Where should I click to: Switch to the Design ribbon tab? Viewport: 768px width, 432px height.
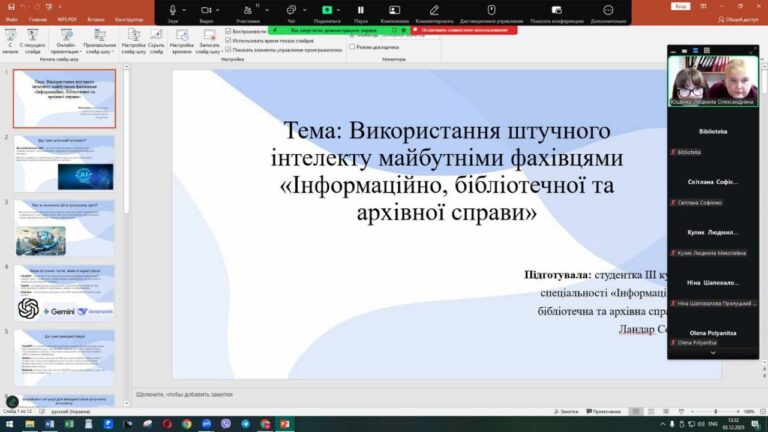(x=129, y=19)
